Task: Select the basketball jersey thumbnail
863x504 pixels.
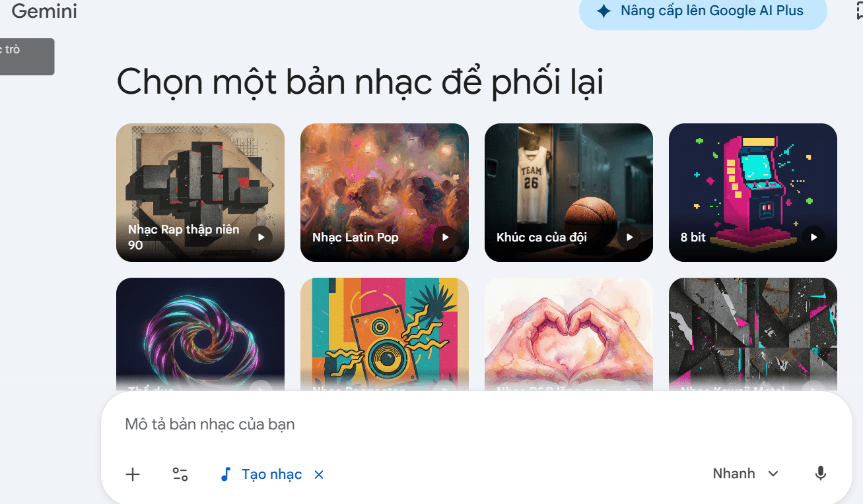Action: click(569, 193)
